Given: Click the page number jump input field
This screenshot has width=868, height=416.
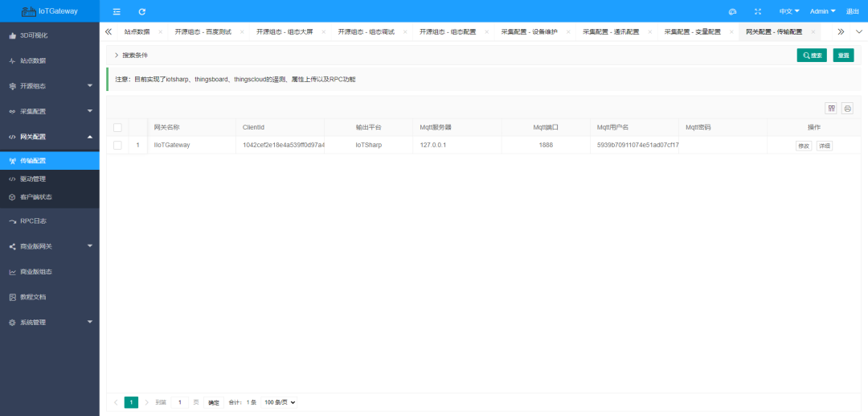Looking at the screenshot, I should [180, 402].
